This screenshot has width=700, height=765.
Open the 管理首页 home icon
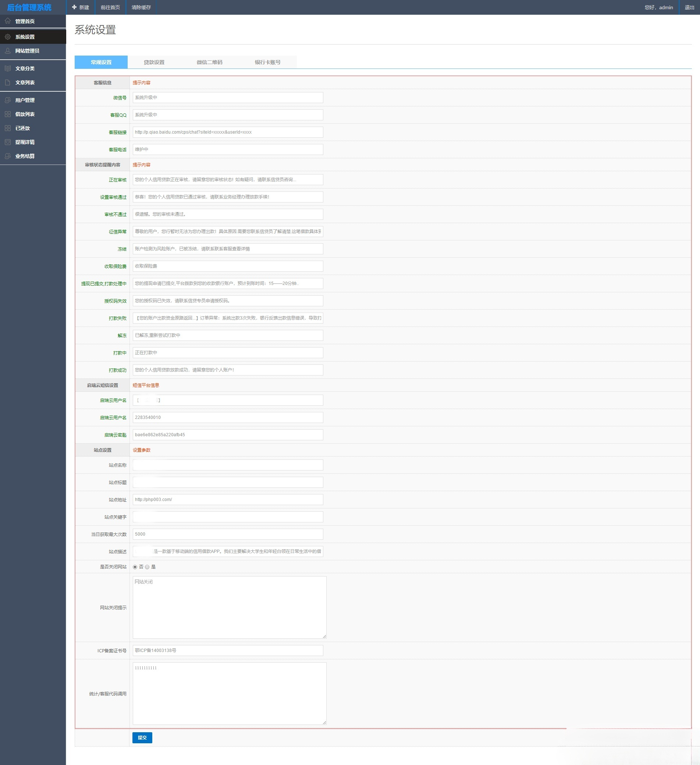[8, 21]
